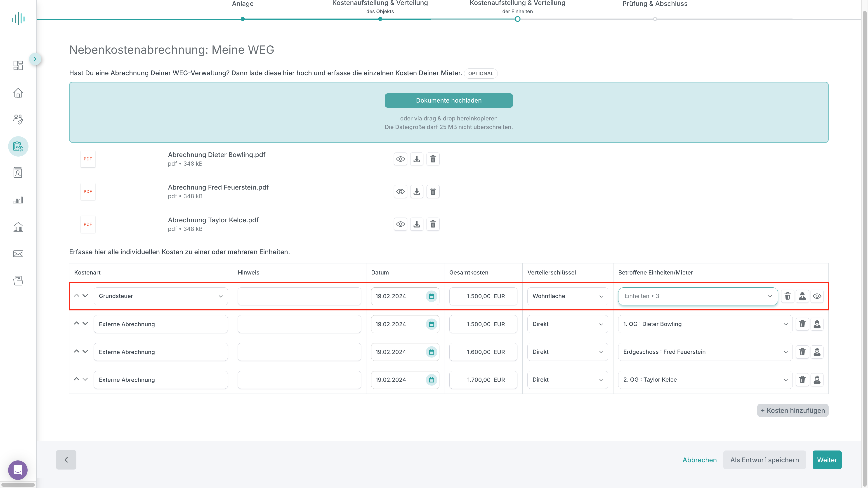This screenshot has height=488, width=868.
Task: Open the calendar picker in Fred Feuerstein row
Action: pyautogui.click(x=431, y=352)
